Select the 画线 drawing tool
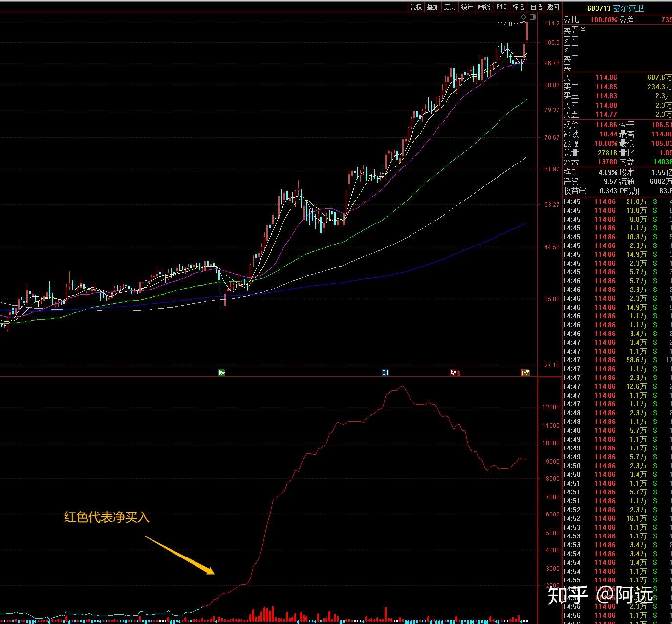 click(x=484, y=7)
